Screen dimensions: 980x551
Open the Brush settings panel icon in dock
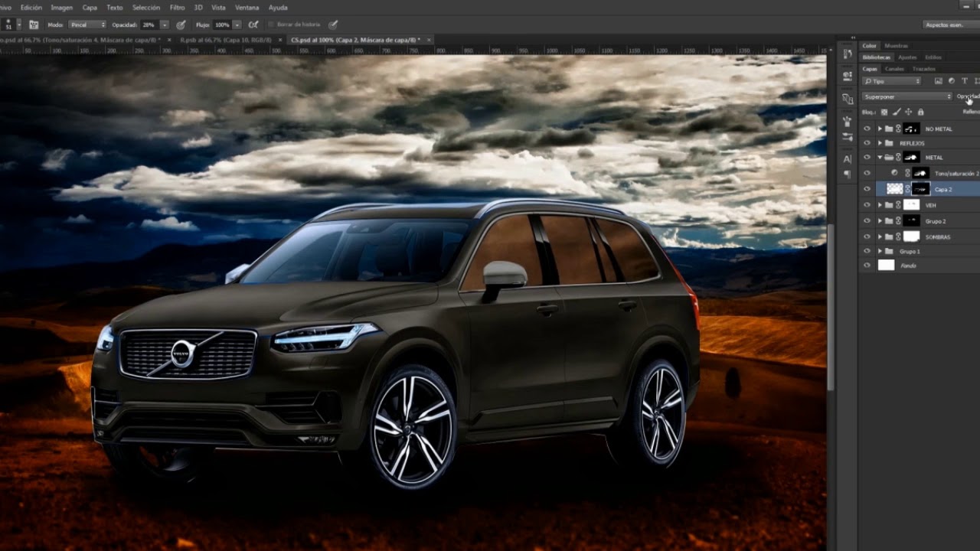(x=848, y=137)
